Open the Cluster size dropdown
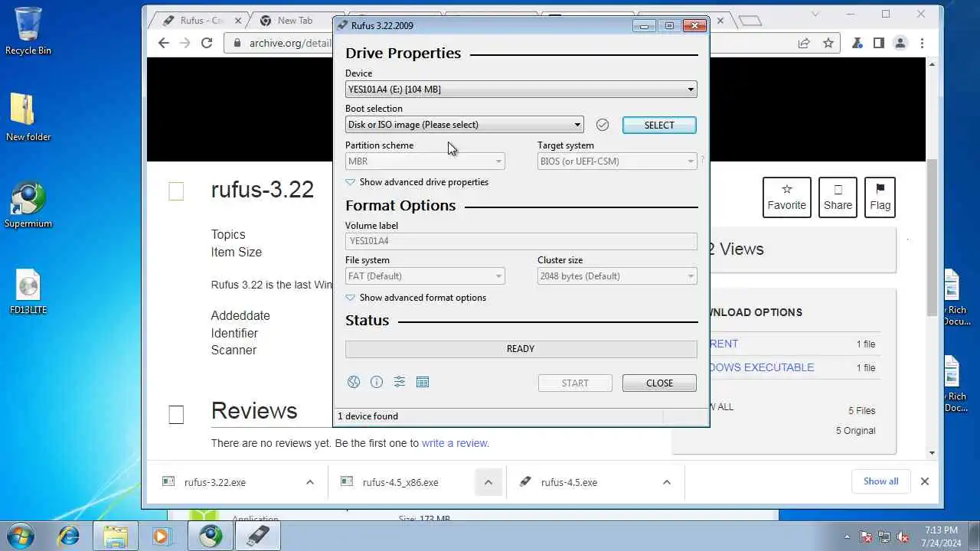The image size is (980, 551). coord(617,276)
